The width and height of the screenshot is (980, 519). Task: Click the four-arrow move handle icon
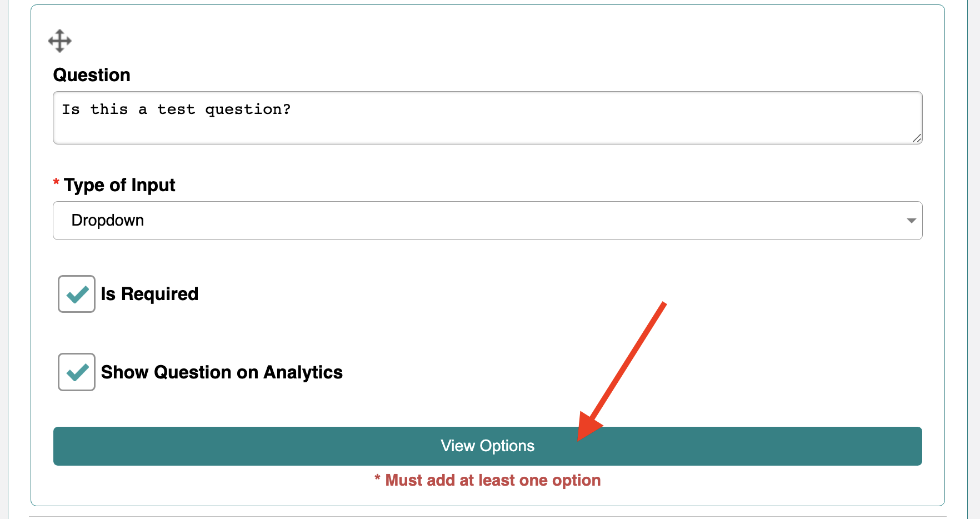(59, 41)
